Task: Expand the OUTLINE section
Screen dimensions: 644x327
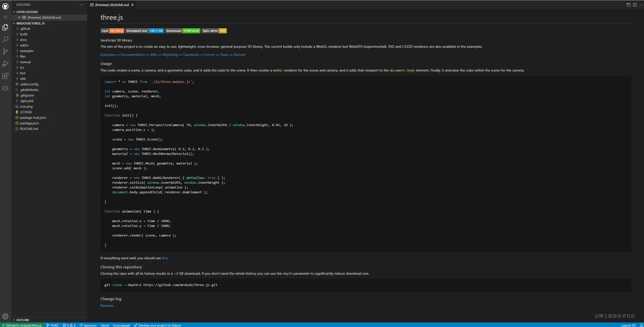Action: click(x=23, y=320)
